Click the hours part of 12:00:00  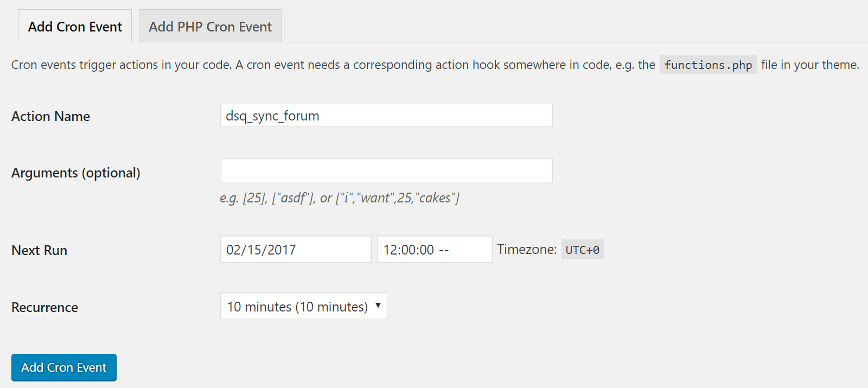[x=390, y=250]
